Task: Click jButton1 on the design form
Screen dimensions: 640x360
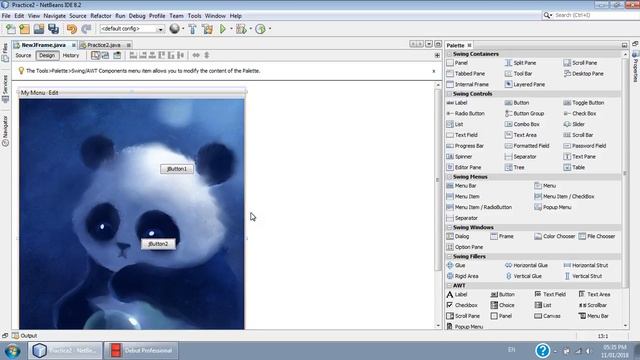Action: [x=177, y=169]
